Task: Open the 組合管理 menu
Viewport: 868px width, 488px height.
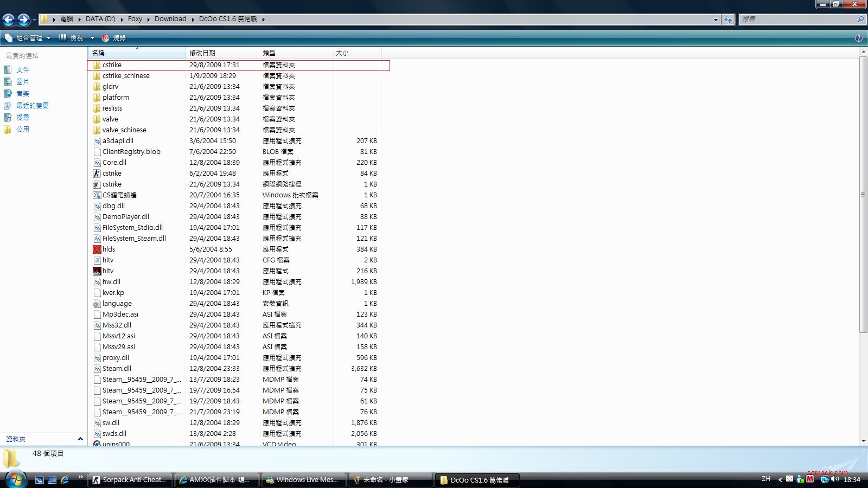Action: pos(28,38)
